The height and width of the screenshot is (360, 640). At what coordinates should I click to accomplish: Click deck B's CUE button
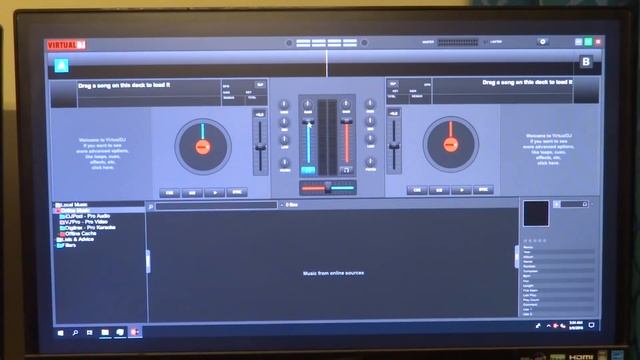point(417,190)
